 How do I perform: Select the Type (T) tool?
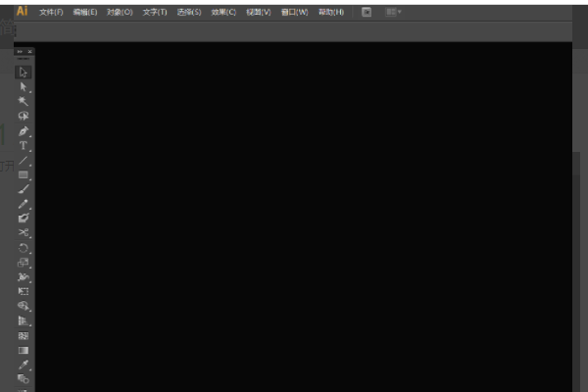coord(24,146)
